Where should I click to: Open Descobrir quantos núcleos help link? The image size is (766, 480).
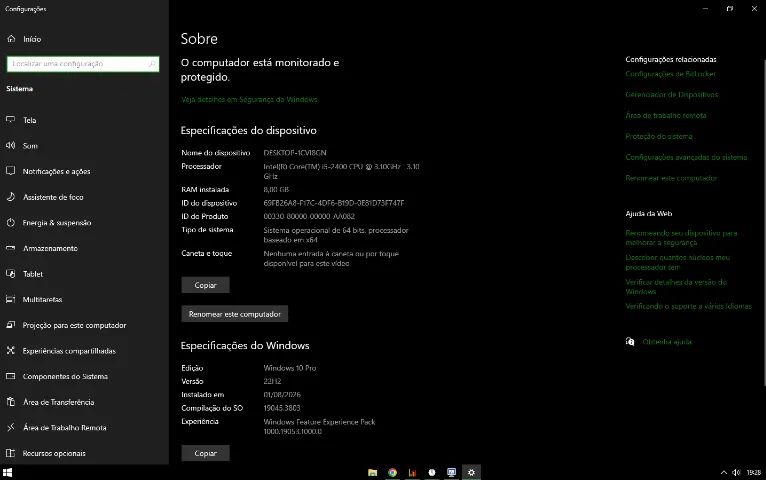[678, 262]
